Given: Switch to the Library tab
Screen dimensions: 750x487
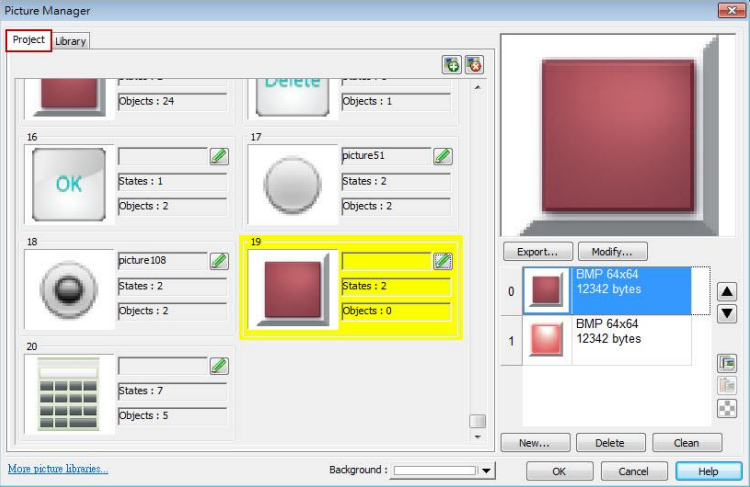Looking at the screenshot, I should point(70,41).
